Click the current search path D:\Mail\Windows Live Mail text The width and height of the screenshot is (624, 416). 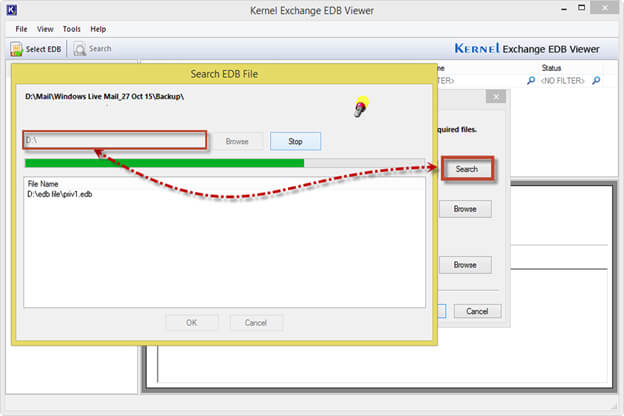104,96
